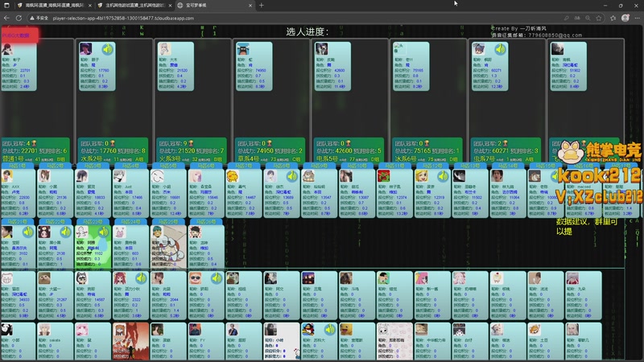The image size is (644, 362).
Task: Click the red crossed avatar on 12374 card
Action: coord(384,176)
